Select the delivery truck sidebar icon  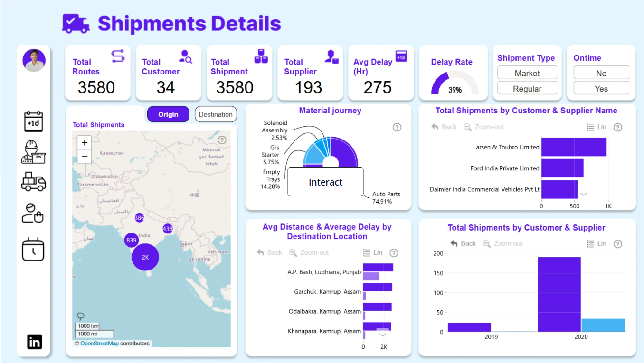(x=33, y=182)
